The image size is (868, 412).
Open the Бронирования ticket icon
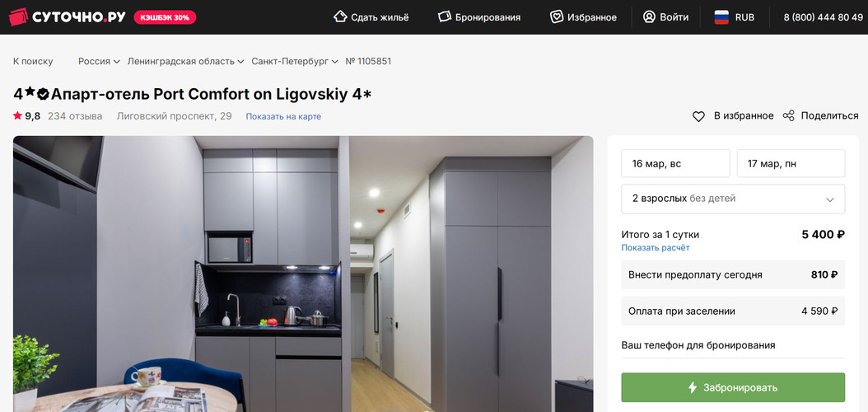pyautogui.click(x=445, y=16)
